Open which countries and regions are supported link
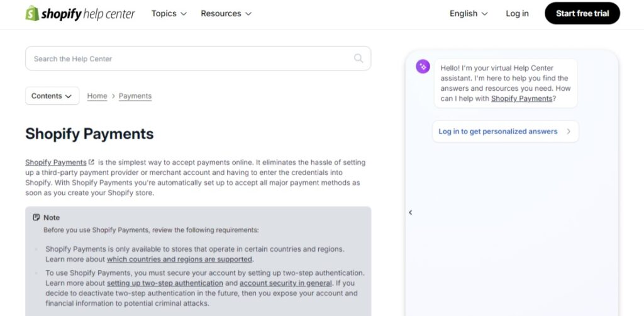 179,259
